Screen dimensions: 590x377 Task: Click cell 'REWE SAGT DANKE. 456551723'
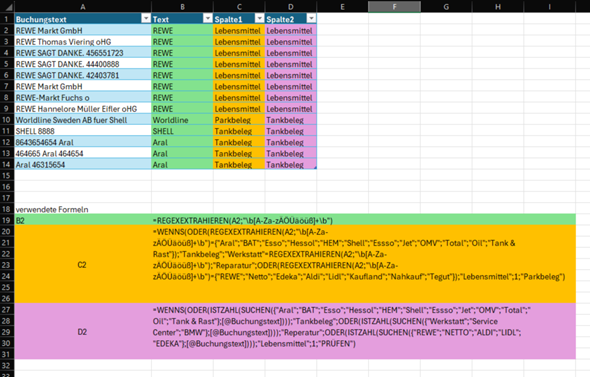click(x=83, y=53)
